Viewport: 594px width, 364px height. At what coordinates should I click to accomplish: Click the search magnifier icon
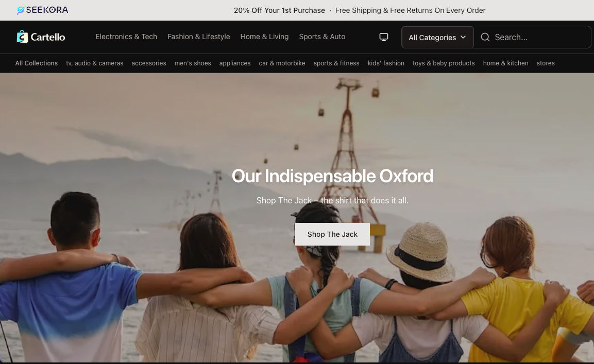click(485, 37)
